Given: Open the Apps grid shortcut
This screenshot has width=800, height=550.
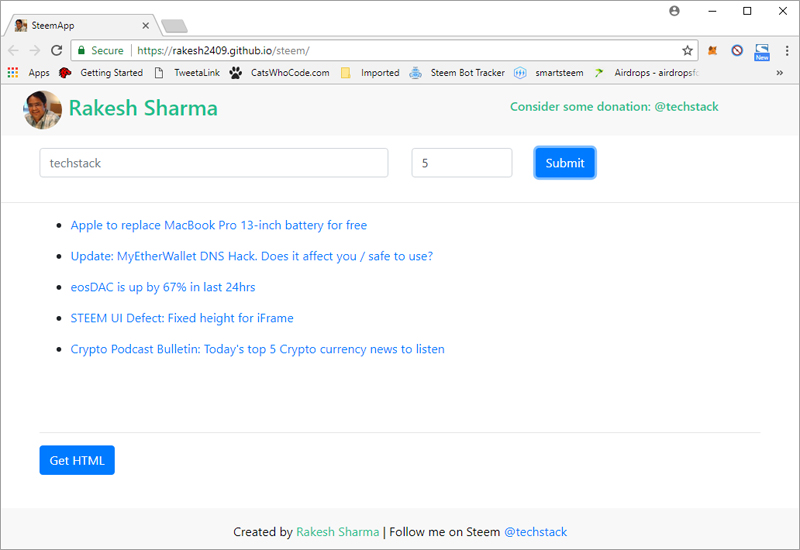Looking at the screenshot, I should 29,72.
